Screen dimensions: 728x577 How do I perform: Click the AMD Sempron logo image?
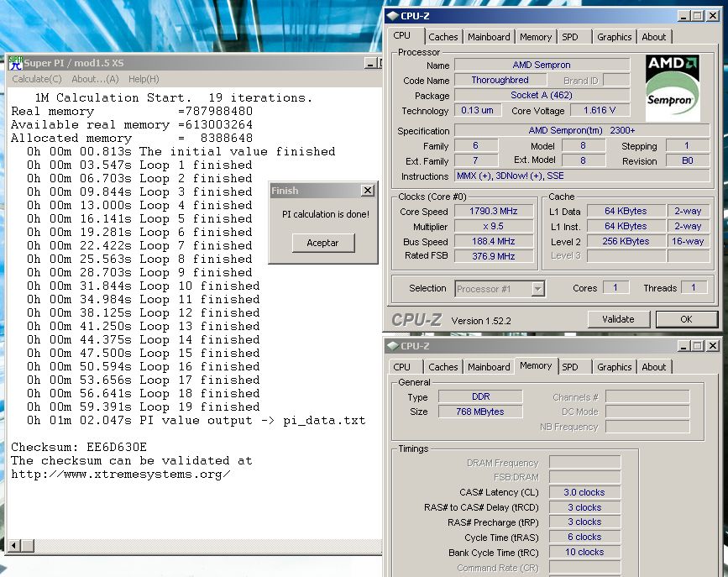(673, 88)
